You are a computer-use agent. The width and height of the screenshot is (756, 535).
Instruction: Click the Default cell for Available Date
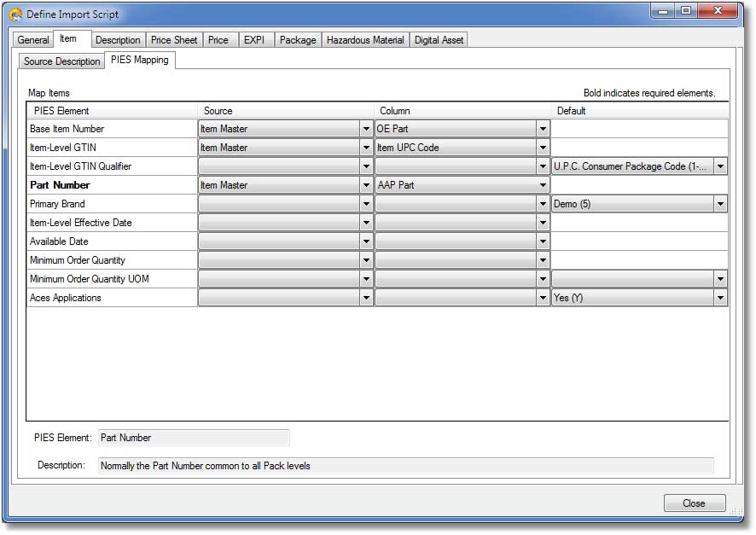tap(638, 241)
